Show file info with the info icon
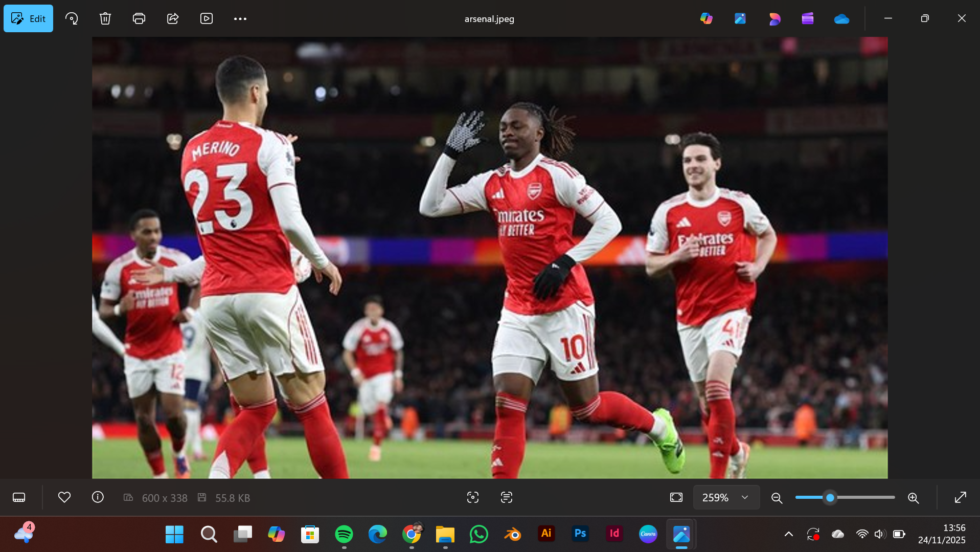 pyautogui.click(x=98, y=497)
